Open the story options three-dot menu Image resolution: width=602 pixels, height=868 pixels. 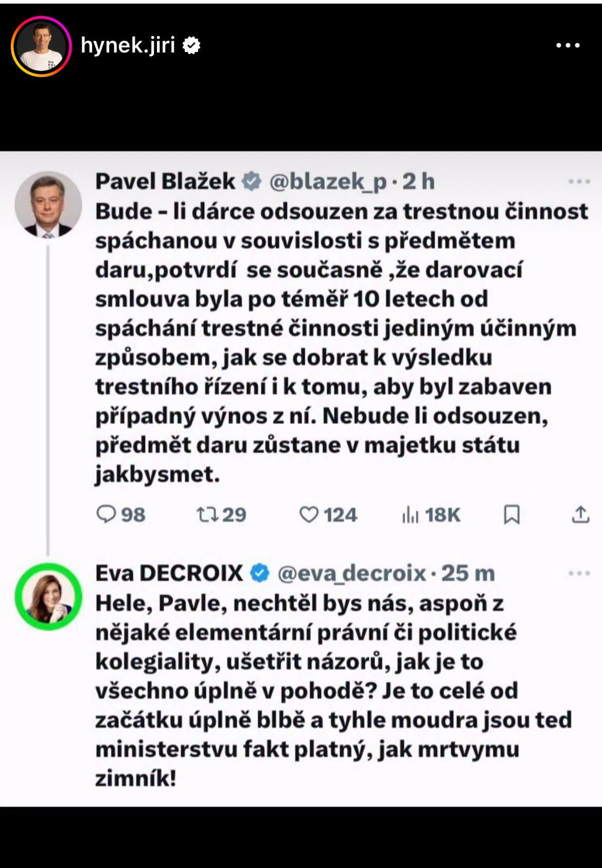[568, 46]
